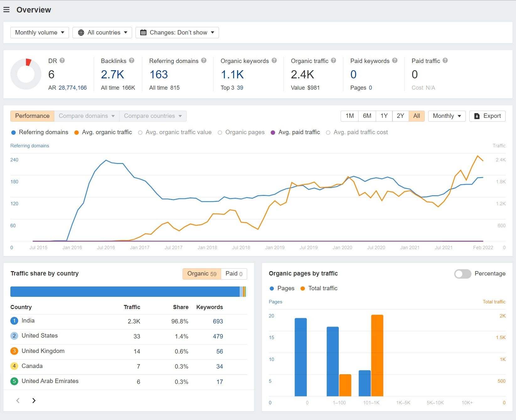Turn on the Percentage switch
516x420 pixels.
click(463, 274)
